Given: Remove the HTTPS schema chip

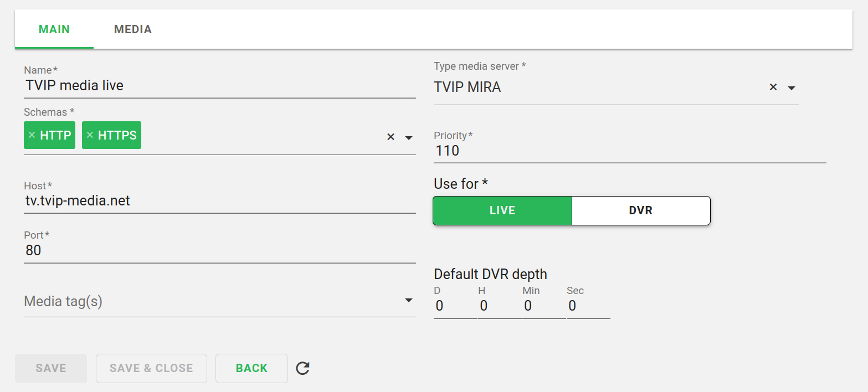Looking at the screenshot, I should 90,135.
